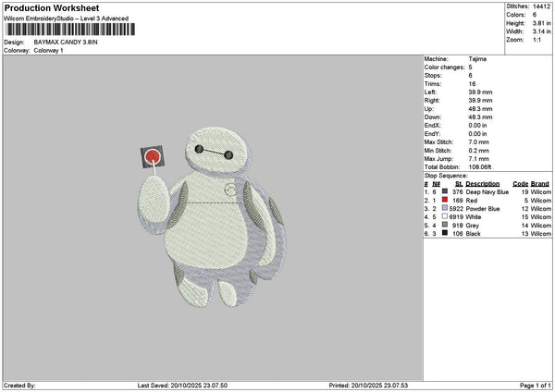The height and width of the screenshot is (392, 555).
Task: Click the Max Stitch value '7.0 mm'
Action: [478, 141]
